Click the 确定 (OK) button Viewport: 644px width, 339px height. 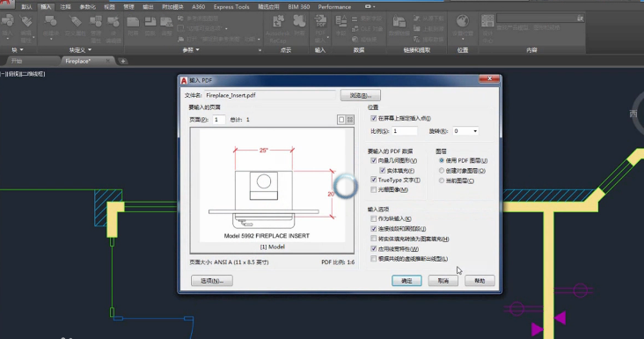(x=406, y=281)
